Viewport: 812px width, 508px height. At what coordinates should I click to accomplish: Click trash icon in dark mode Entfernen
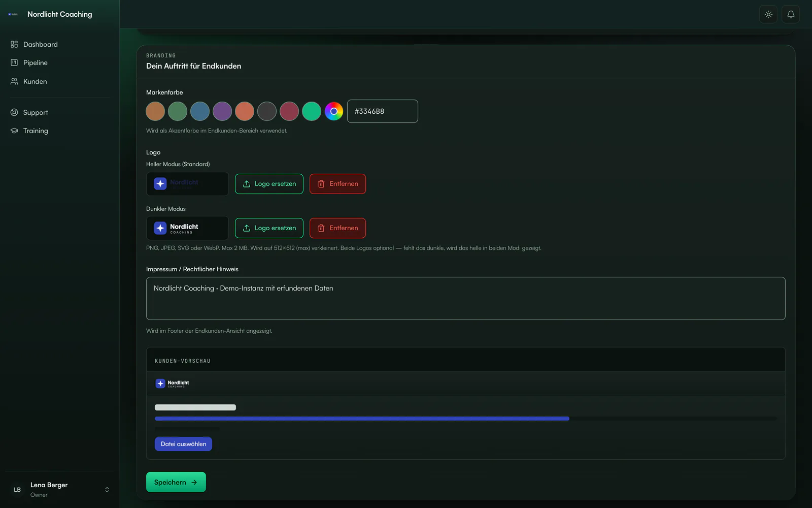[x=321, y=228]
